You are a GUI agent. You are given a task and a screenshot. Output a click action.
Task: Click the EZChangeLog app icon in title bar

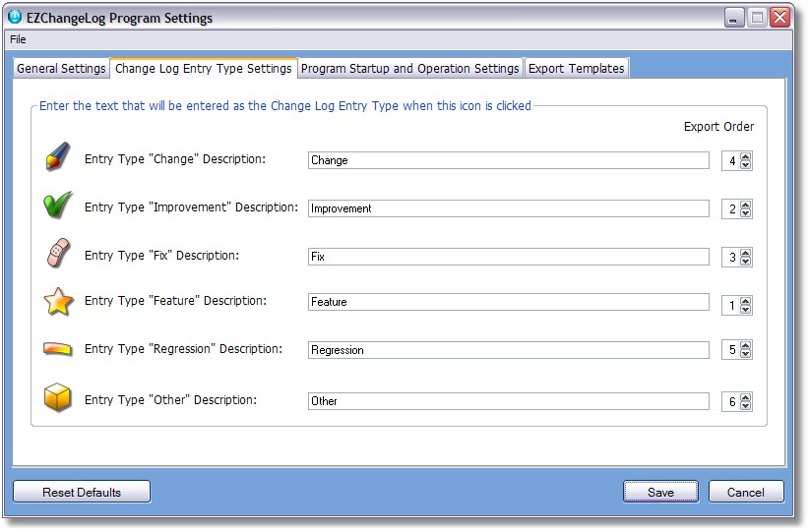click(x=15, y=17)
